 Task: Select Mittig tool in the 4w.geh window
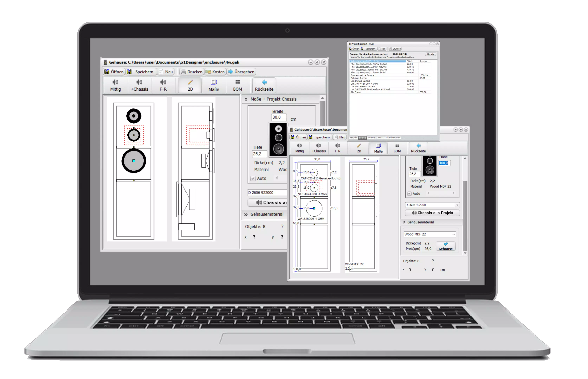(115, 85)
